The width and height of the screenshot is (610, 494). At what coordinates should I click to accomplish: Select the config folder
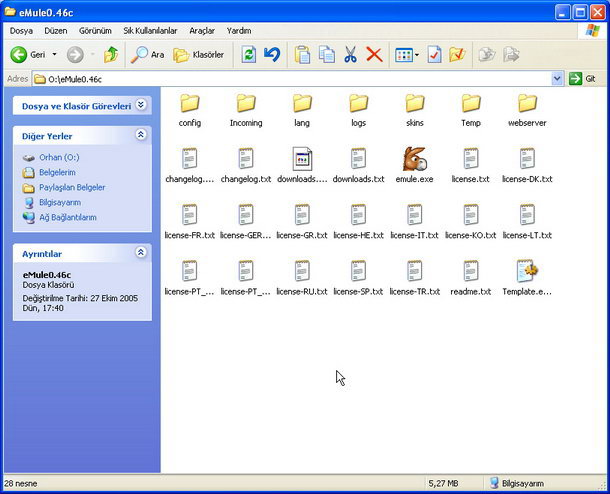click(x=190, y=110)
